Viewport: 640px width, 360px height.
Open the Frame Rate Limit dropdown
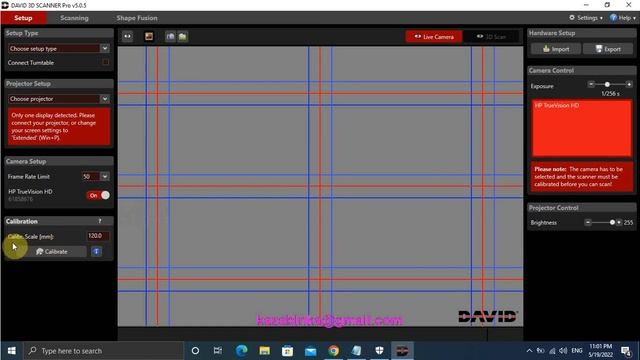[x=95, y=176]
